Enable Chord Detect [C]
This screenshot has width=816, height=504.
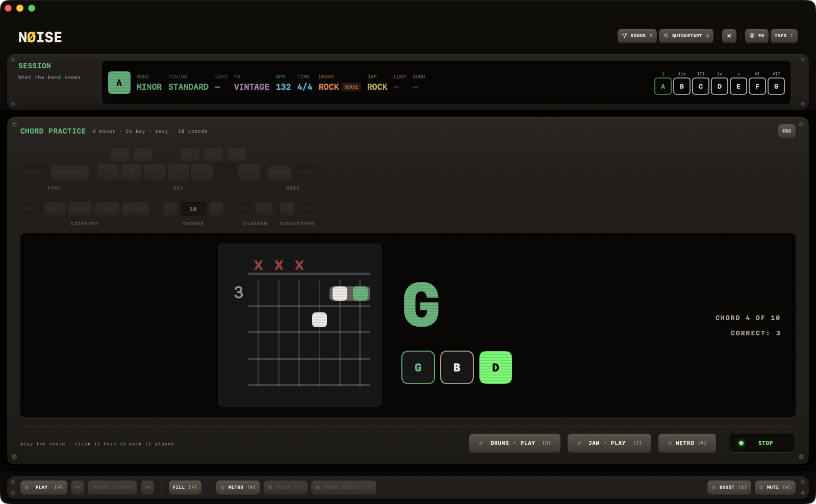[x=344, y=487]
